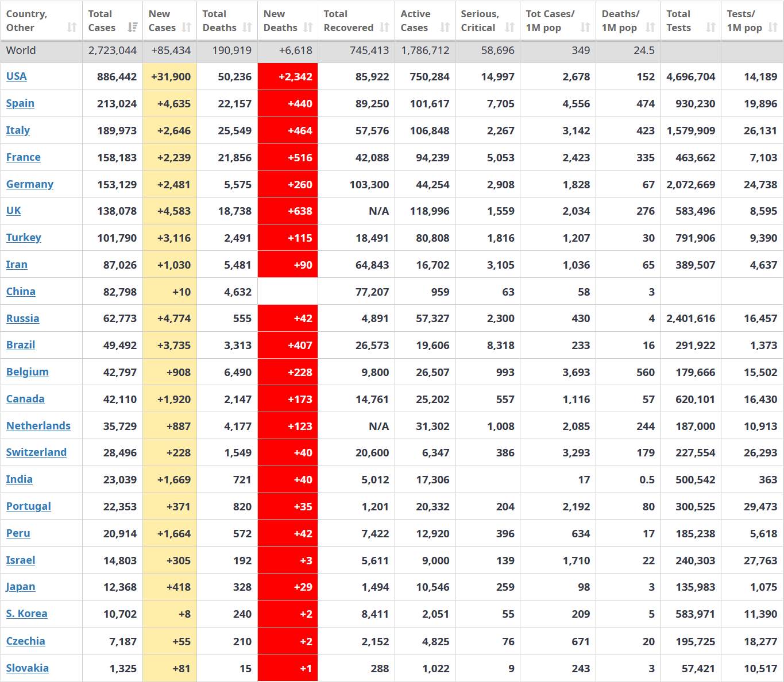Open the Spain country page link
The image size is (784, 682).
[x=20, y=103]
